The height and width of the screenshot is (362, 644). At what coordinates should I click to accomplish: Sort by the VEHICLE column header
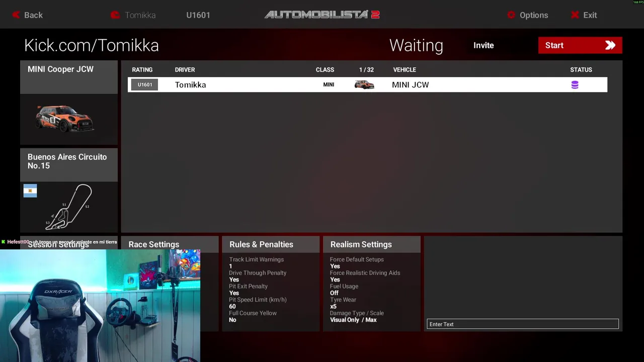click(x=405, y=70)
